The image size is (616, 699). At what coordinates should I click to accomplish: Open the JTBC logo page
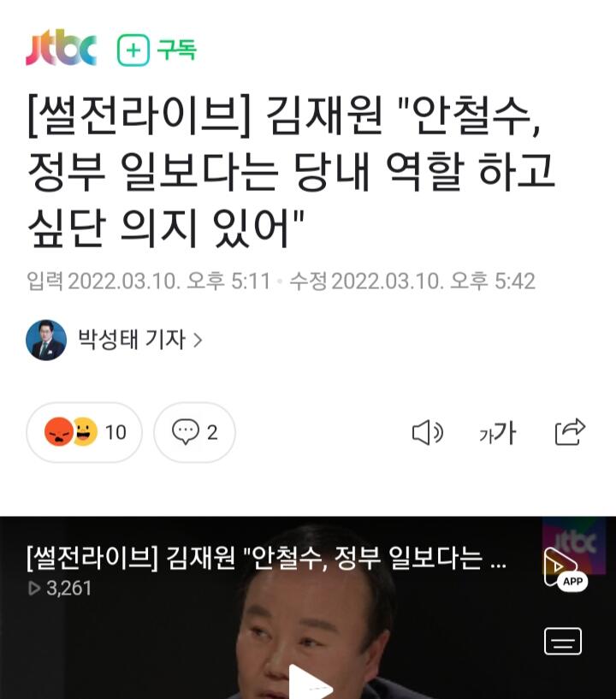point(61,48)
